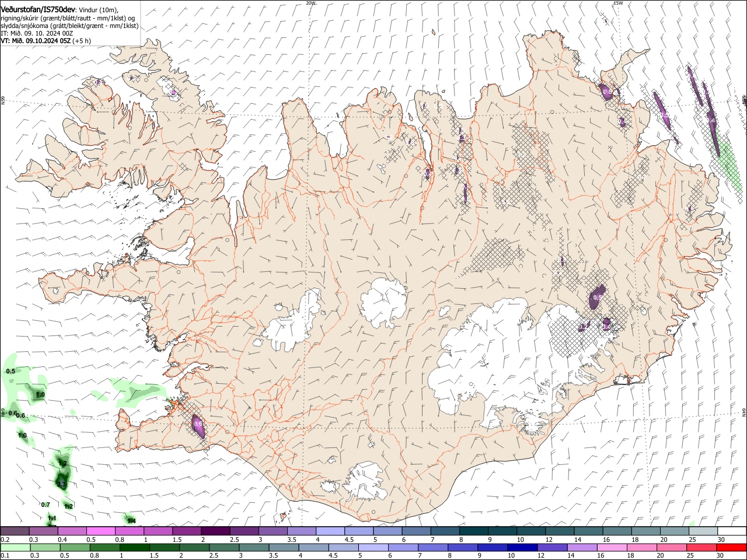Click the '0.7' rain value offshore southwest
This screenshot has height=560, width=747.
click(46, 505)
